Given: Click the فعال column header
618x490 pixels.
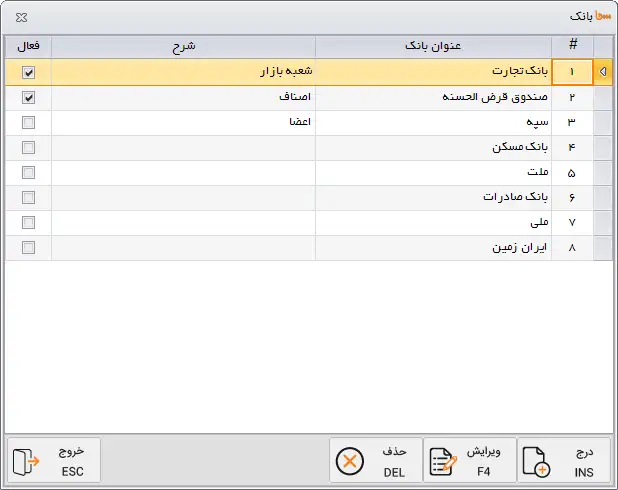Looking at the screenshot, I should click(28, 46).
